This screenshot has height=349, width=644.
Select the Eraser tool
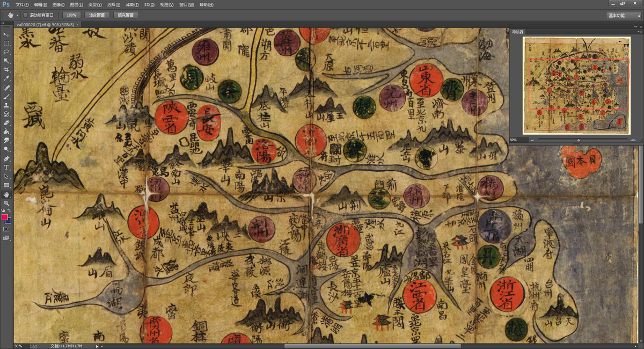point(6,122)
